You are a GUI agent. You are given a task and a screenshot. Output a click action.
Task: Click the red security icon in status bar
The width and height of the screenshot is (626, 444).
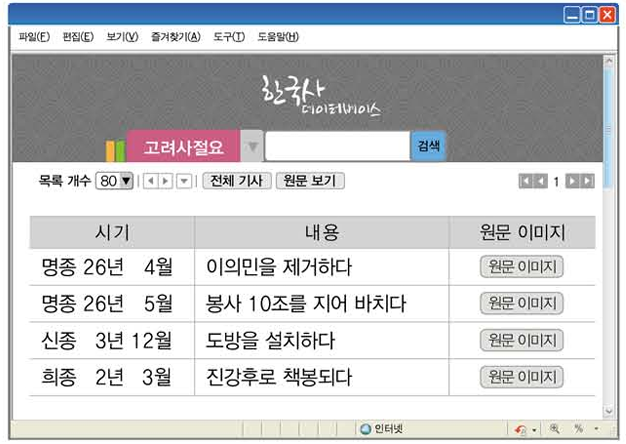point(520,429)
